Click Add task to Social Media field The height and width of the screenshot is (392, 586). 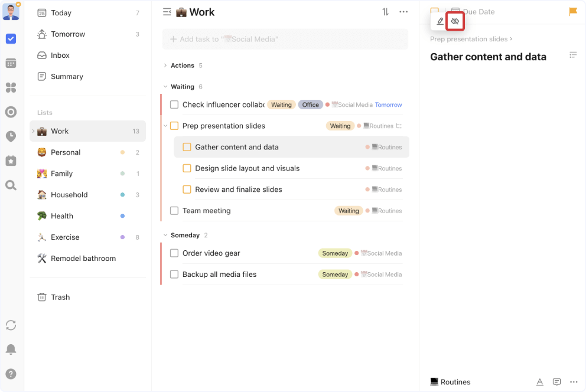(x=285, y=39)
